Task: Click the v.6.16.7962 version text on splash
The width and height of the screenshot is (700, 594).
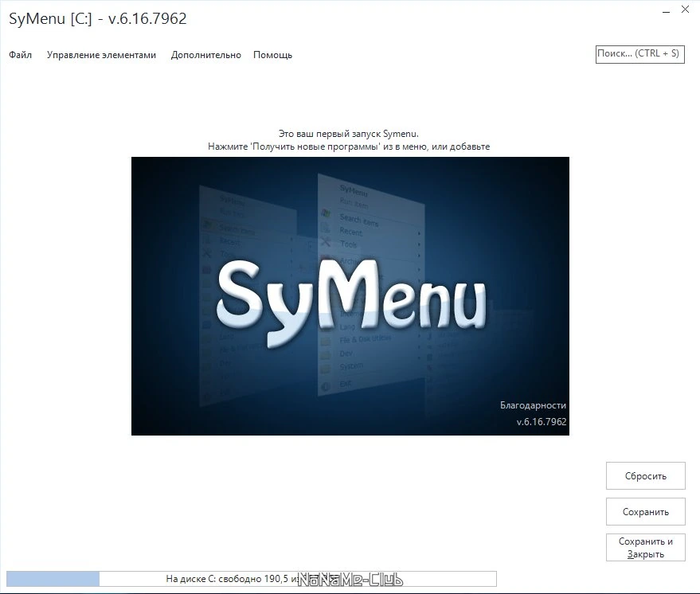Action: click(x=542, y=422)
